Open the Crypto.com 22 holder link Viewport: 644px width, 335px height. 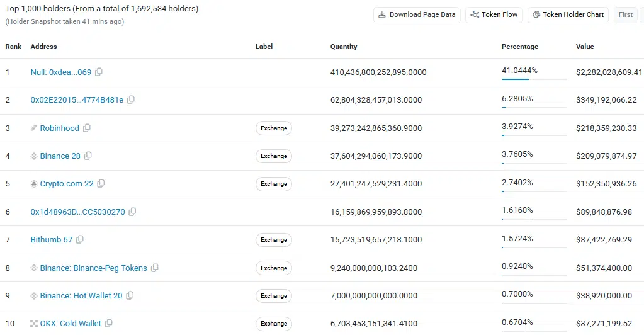click(x=67, y=184)
